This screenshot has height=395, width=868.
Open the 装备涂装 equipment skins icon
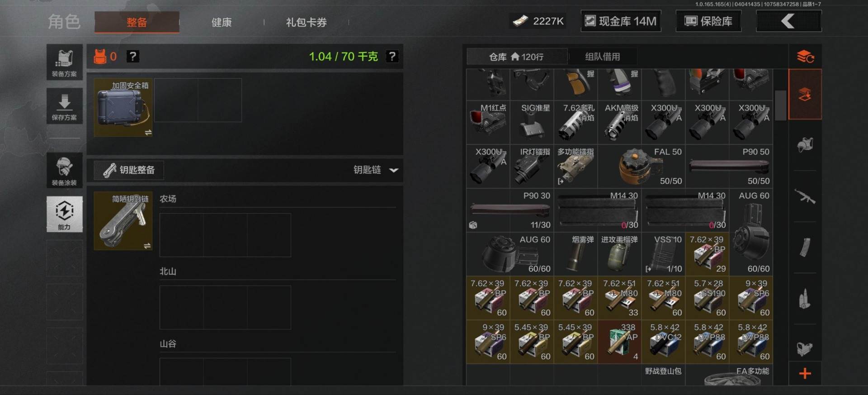click(x=64, y=170)
